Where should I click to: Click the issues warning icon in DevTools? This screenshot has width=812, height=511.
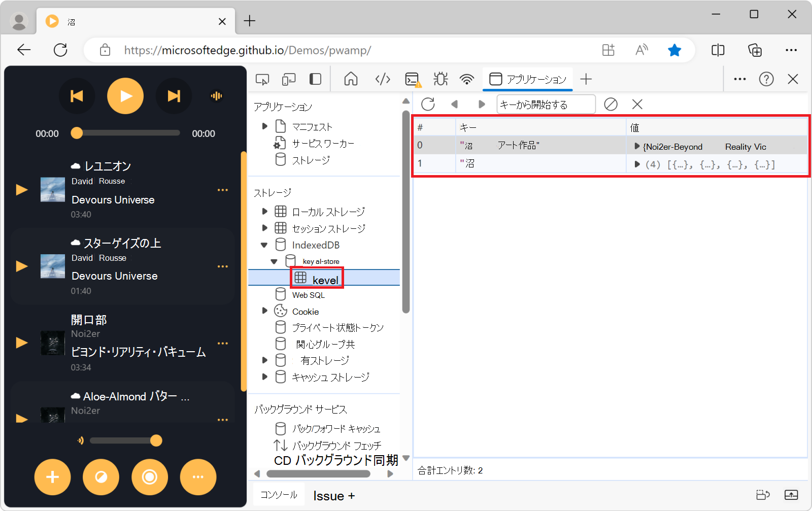(x=439, y=79)
